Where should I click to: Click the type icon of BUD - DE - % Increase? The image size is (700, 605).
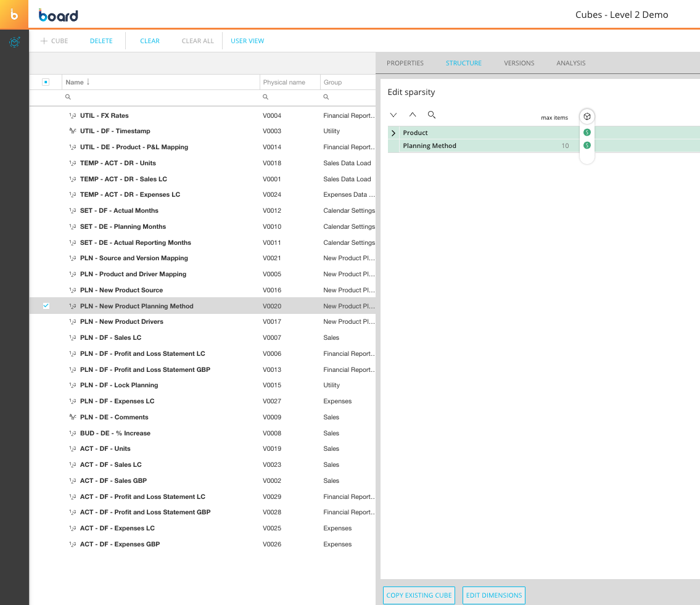[72, 433]
